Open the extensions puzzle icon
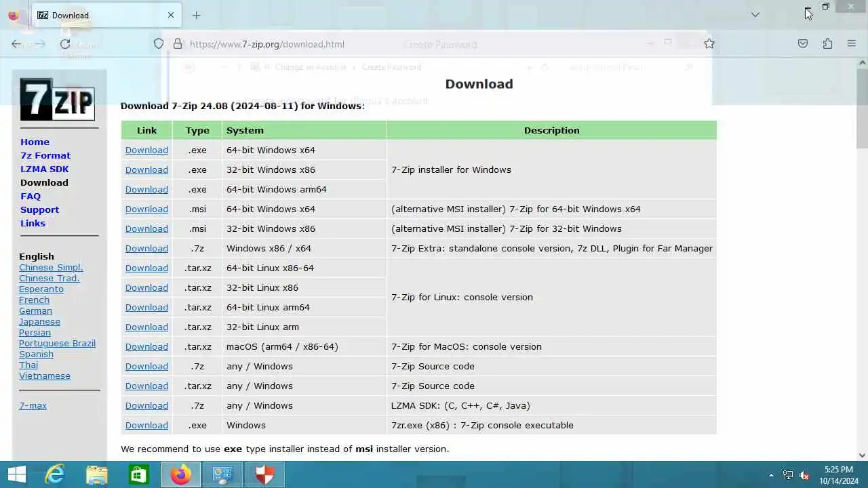 pos(827,44)
